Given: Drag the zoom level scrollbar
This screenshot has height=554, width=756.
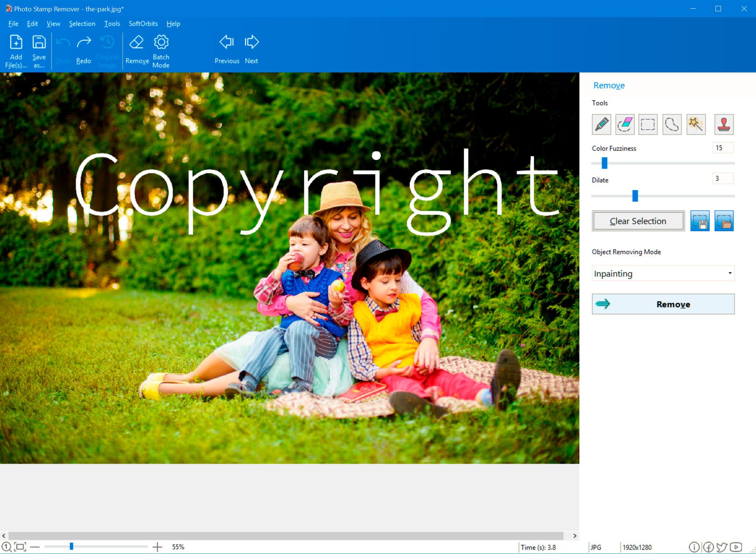Looking at the screenshot, I should 70,547.
